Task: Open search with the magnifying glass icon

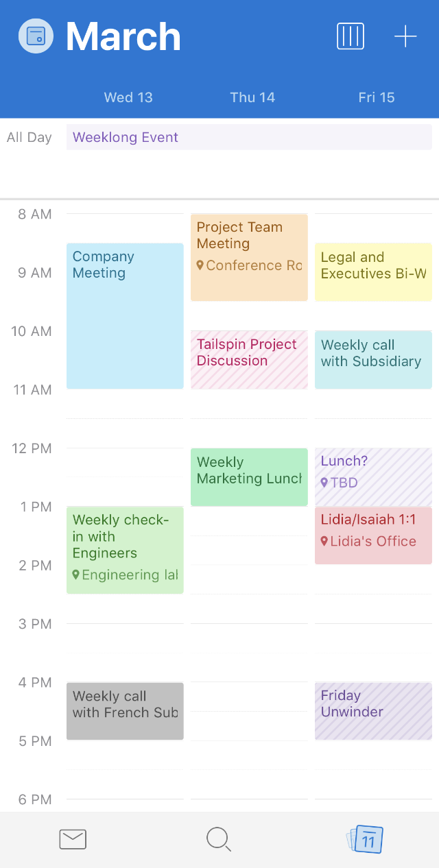Action: coord(219,839)
